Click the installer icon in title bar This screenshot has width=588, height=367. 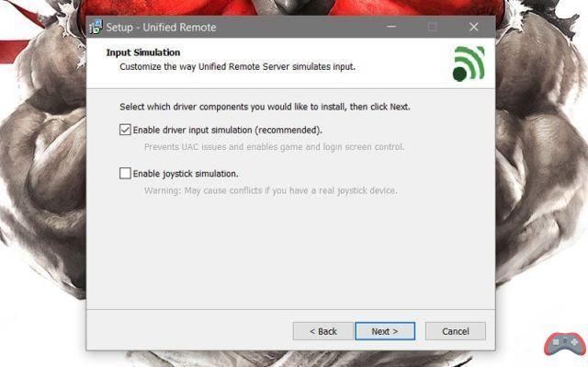[x=96, y=28]
